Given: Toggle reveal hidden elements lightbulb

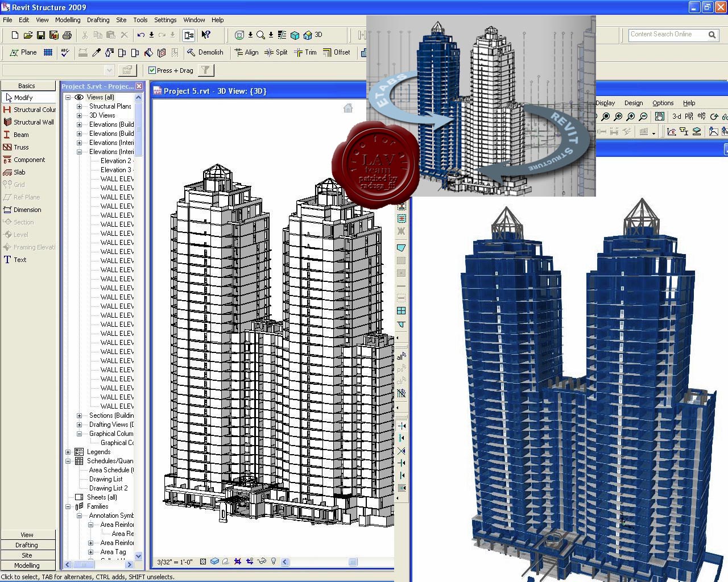Looking at the screenshot, I should tap(274, 562).
